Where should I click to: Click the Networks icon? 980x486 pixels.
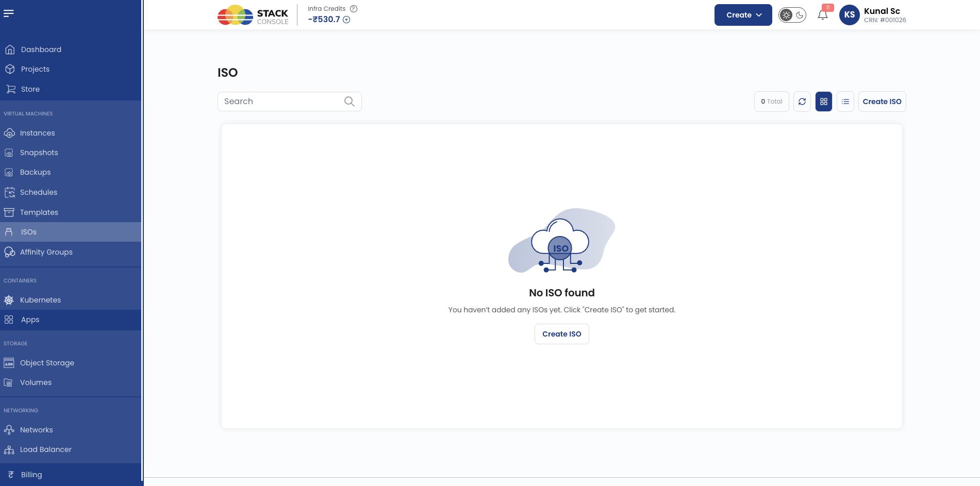click(9, 430)
